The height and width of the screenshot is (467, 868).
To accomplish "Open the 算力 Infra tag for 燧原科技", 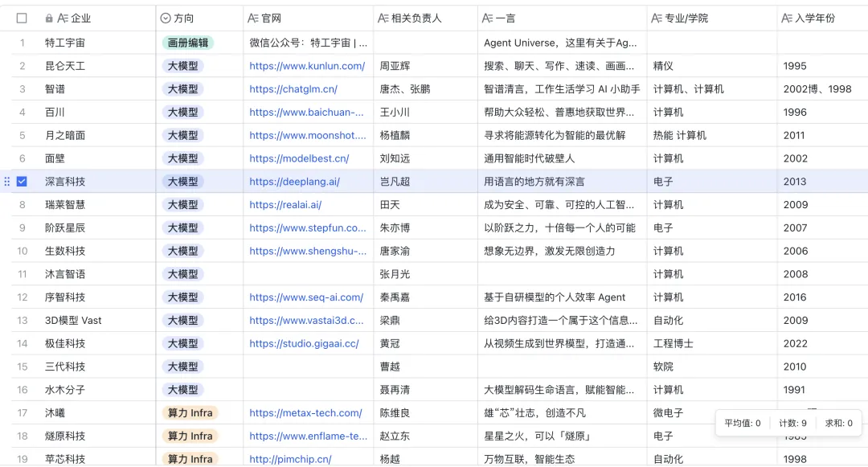I will click(x=190, y=436).
